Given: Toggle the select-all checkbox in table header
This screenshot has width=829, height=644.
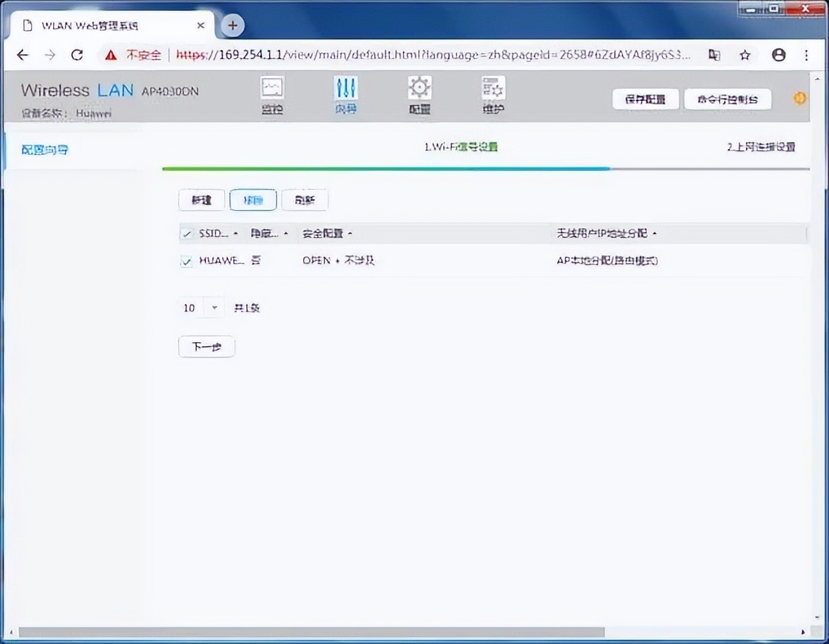Looking at the screenshot, I should (186, 233).
